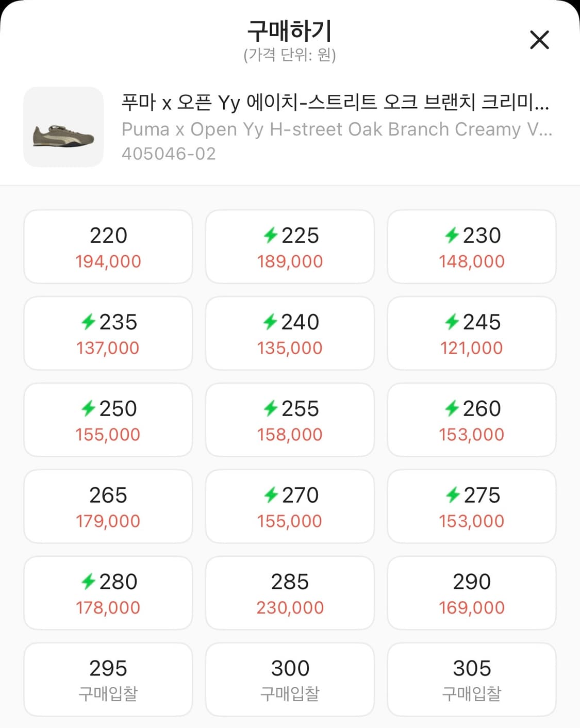Viewport: 580px width, 728px height.
Task: Tap 구매입찰 for size 300
Action: point(290,680)
